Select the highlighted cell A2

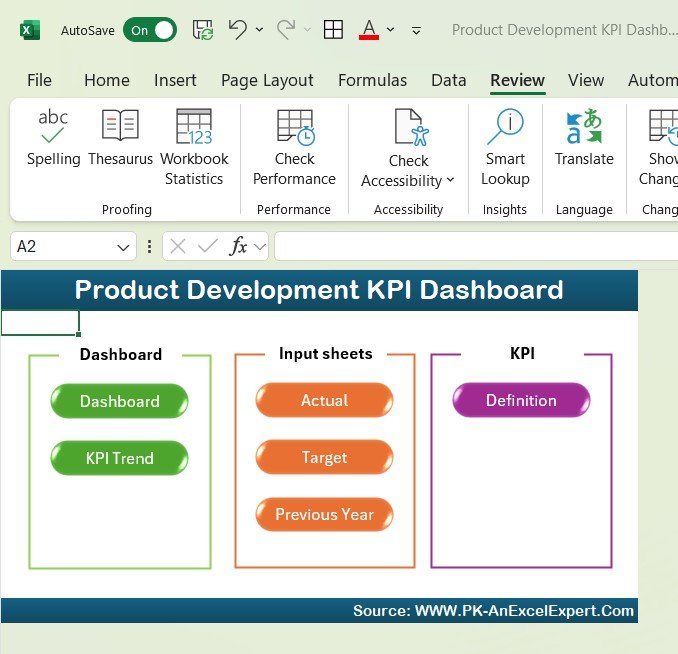click(40, 323)
